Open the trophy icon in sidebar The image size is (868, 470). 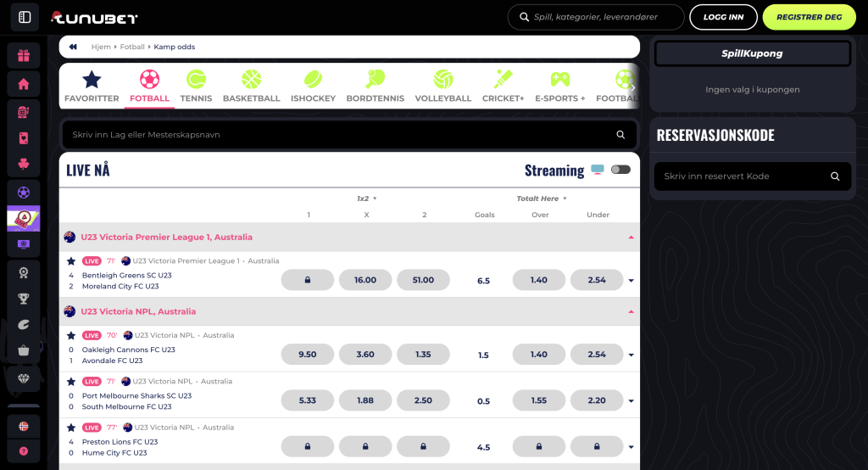coord(23,299)
